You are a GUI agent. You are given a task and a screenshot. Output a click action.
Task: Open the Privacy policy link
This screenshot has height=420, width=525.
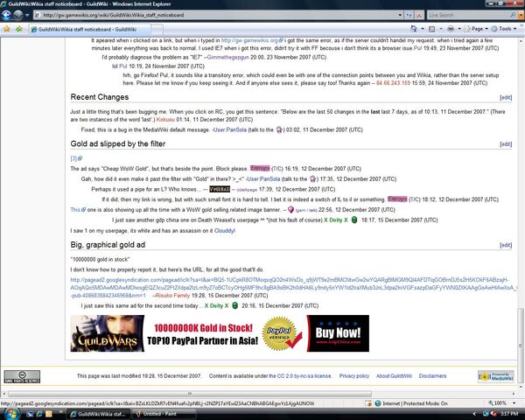pyautogui.click(x=353, y=376)
